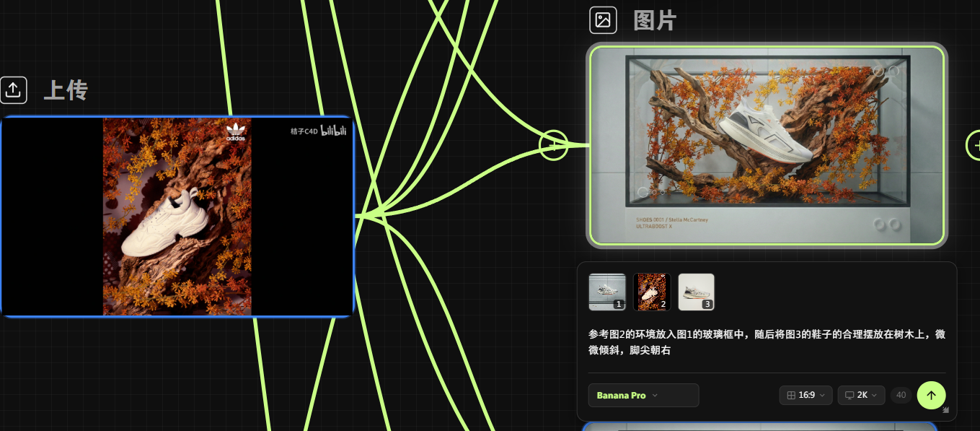Expand the 16:9 aspect ratio dropdown

coord(805,395)
